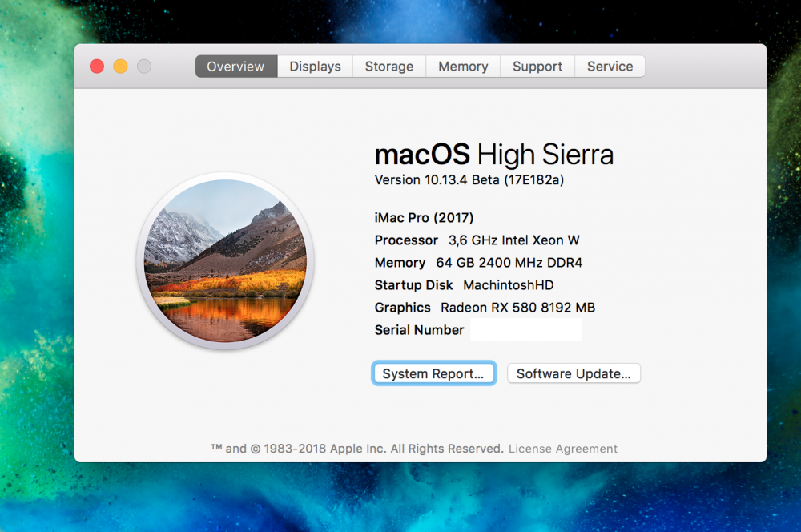
Task: Click the memory value 64 GB 2400 MHz DDR4
Action: 509,263
